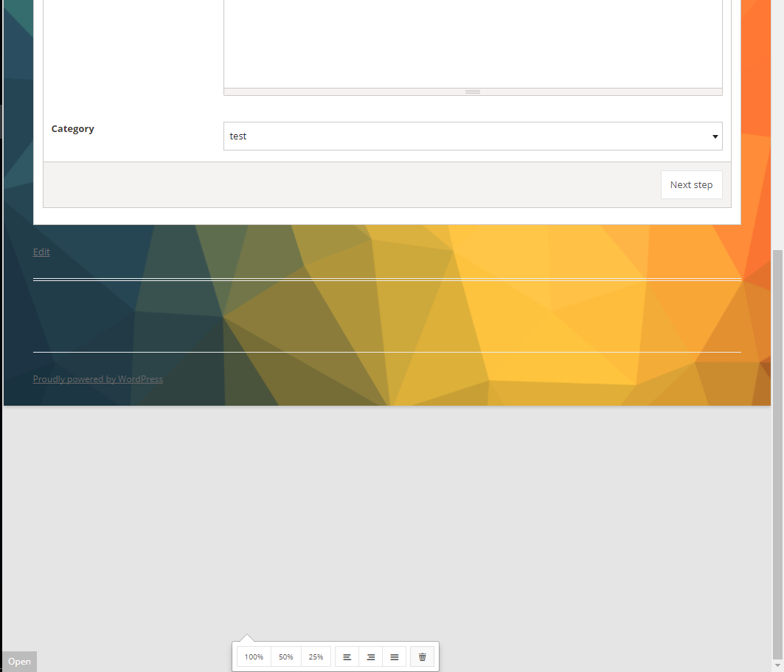Click the Category field label
This screenshot has width=784, height=672.
click(x=72, y=129)
